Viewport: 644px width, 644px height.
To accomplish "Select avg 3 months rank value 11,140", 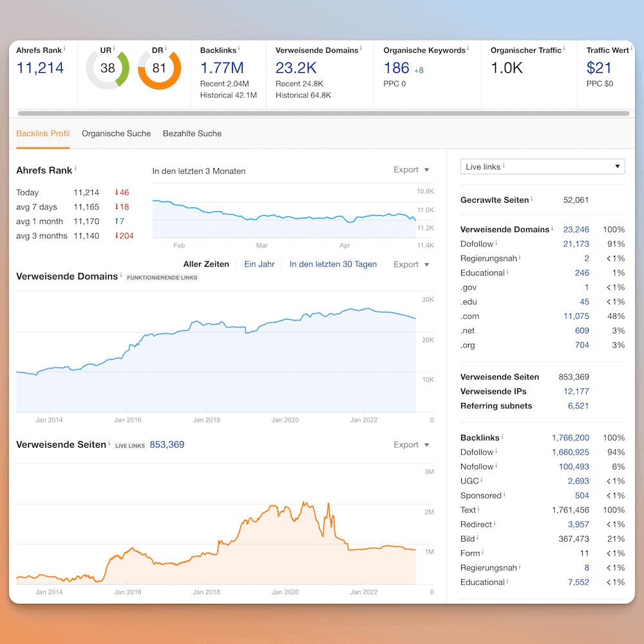I will (86, 236).
